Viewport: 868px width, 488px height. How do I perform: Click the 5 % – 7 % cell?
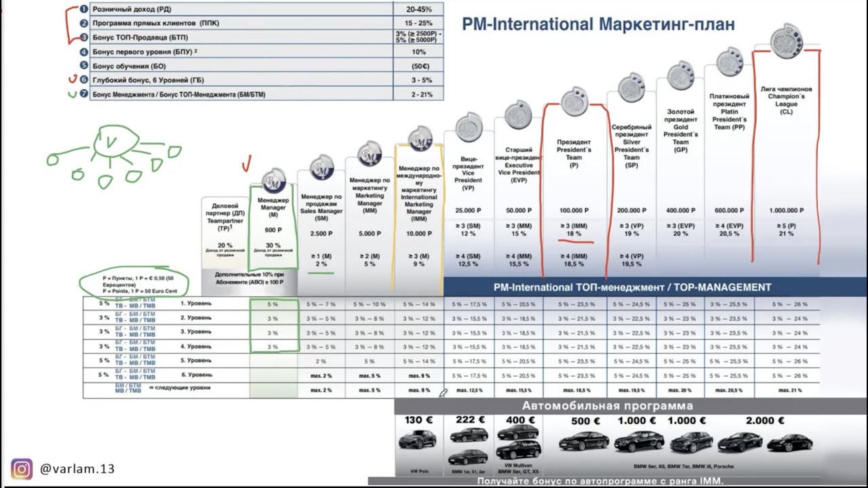tap(321, 304)
